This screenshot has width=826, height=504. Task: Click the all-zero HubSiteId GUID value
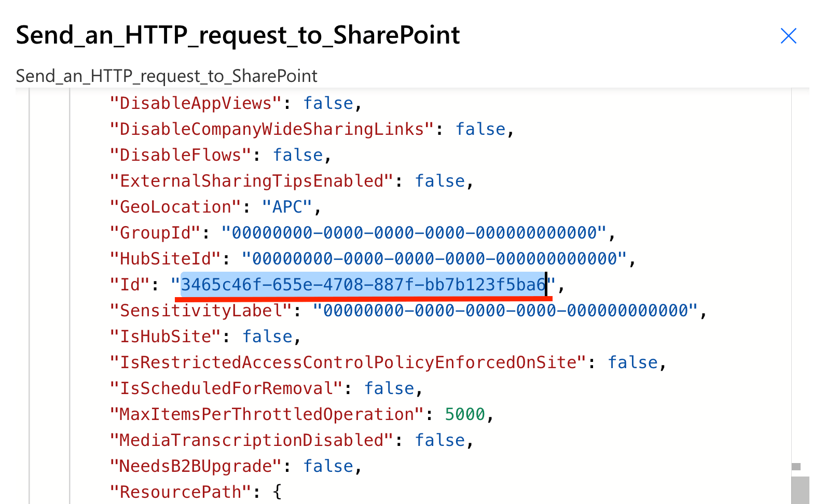coord(434,259)
